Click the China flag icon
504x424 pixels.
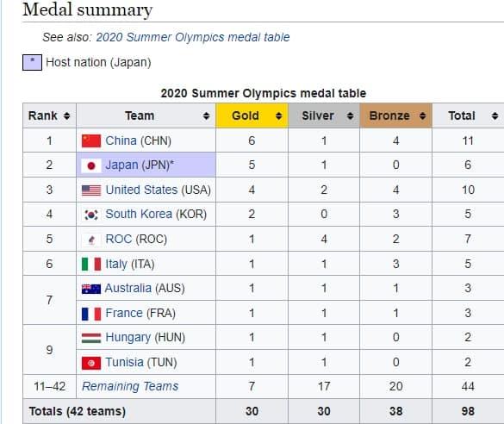[x=91, y=140]
